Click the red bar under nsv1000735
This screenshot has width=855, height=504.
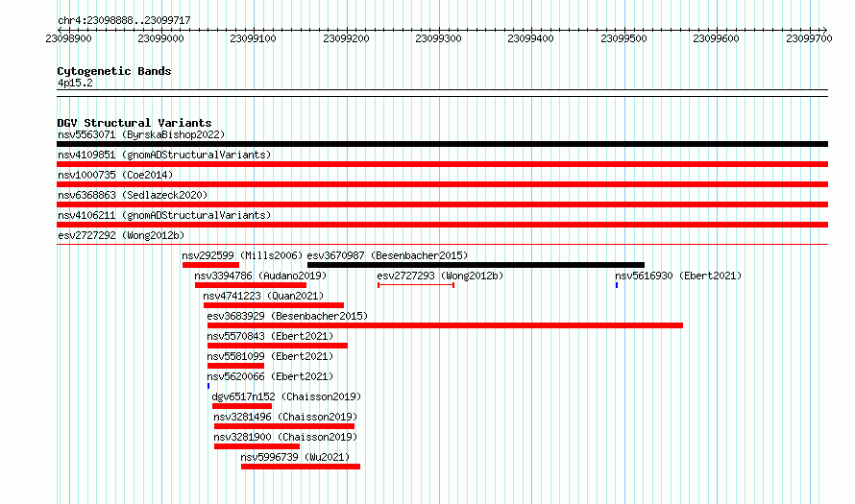coord(442,184)
